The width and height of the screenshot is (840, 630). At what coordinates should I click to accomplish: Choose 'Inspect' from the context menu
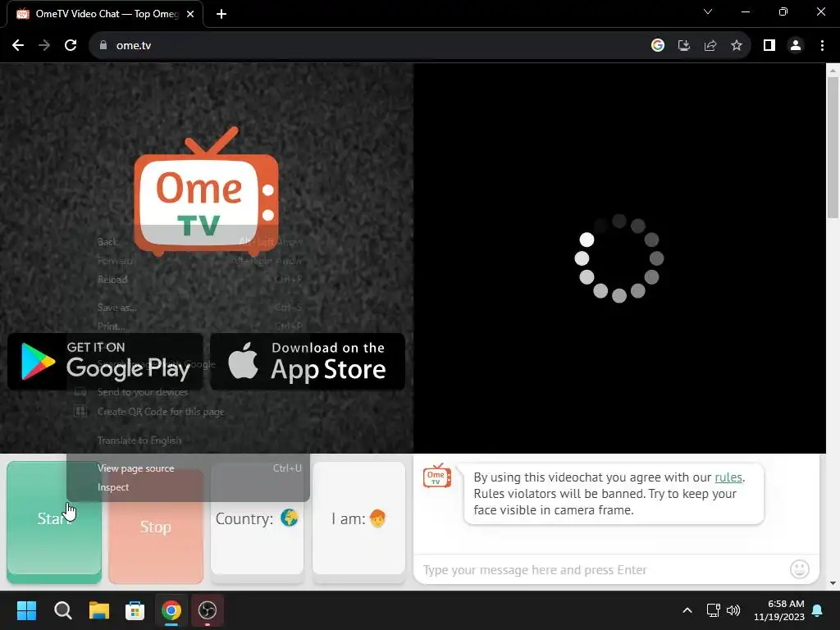188,487
